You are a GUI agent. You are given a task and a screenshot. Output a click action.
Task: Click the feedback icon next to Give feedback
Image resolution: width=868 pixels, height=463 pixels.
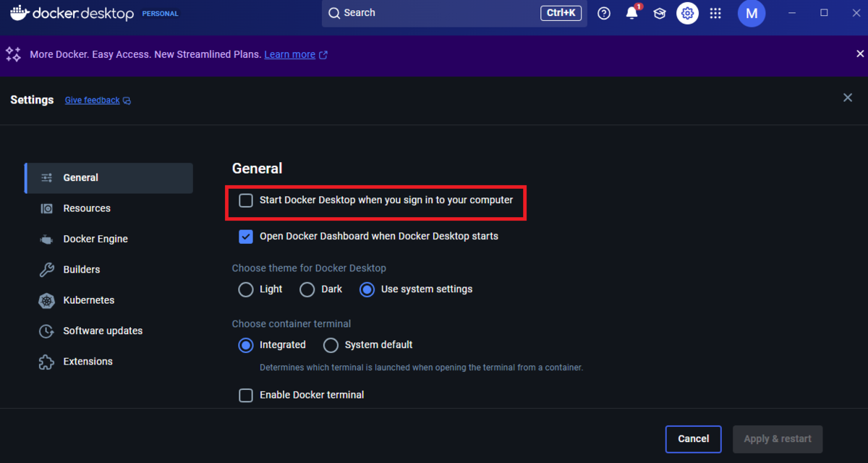pyautogui.click(x=127, y=101)
